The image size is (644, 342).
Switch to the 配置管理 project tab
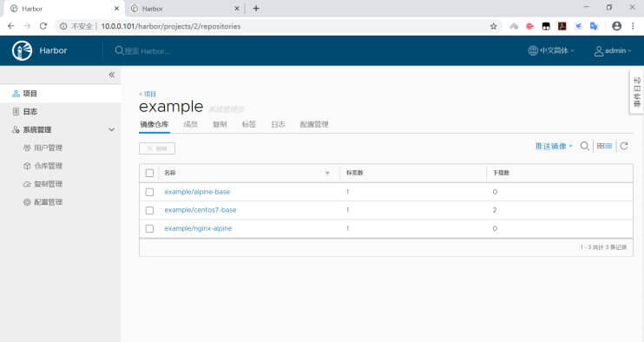[x=314, y=124]
